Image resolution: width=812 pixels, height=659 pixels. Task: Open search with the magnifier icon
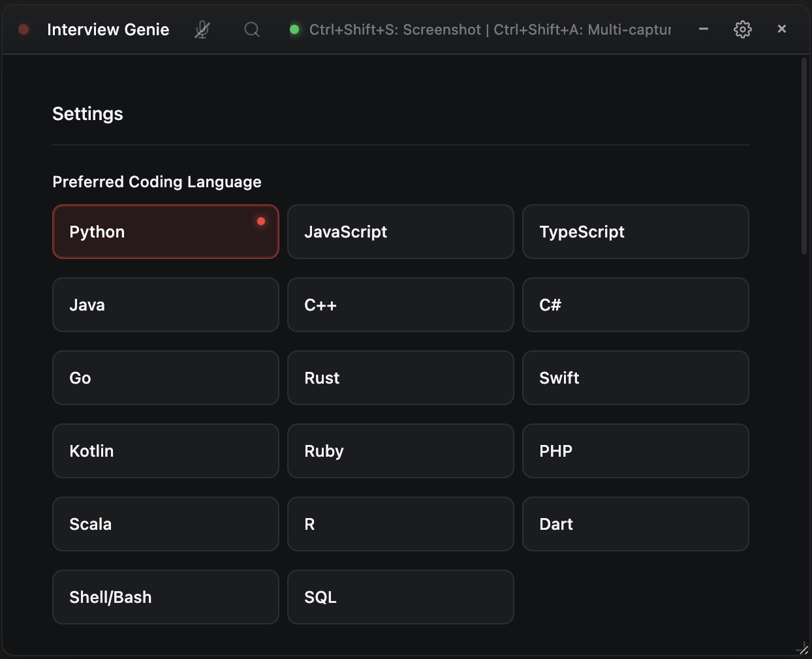(x=252, y=29)
